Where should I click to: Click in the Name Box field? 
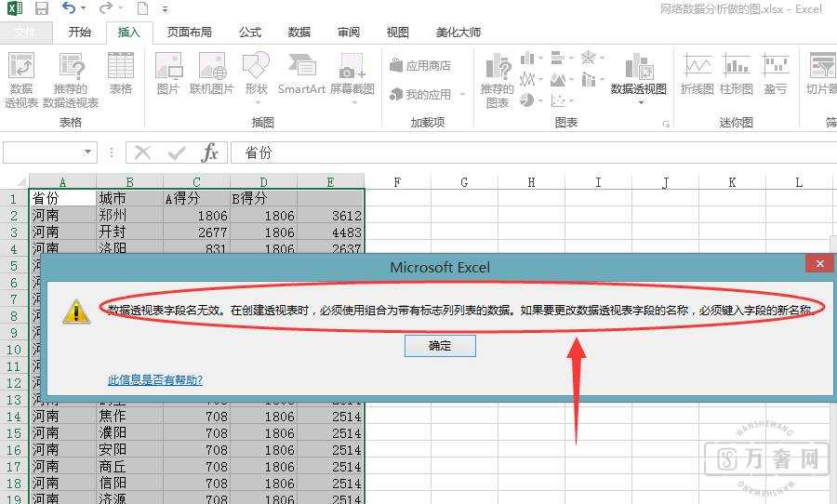pos(43,153)
